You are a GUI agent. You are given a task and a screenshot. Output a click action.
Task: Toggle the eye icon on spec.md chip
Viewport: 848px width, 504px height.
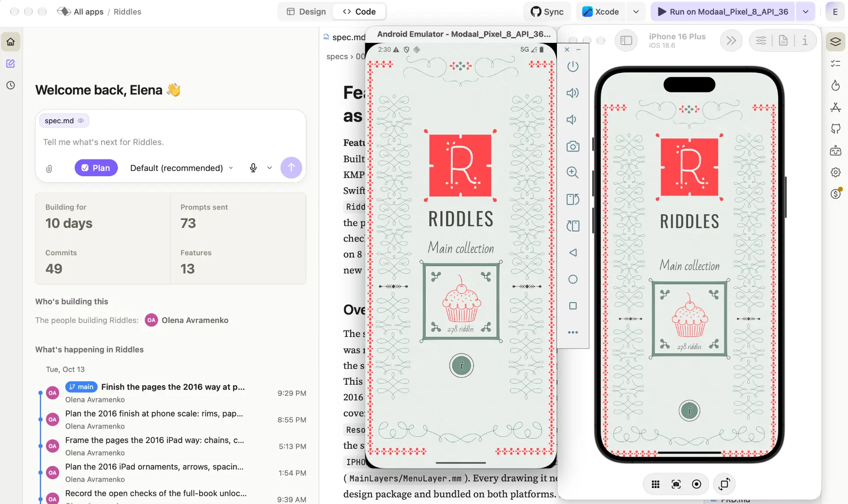(x=81, y=121)
